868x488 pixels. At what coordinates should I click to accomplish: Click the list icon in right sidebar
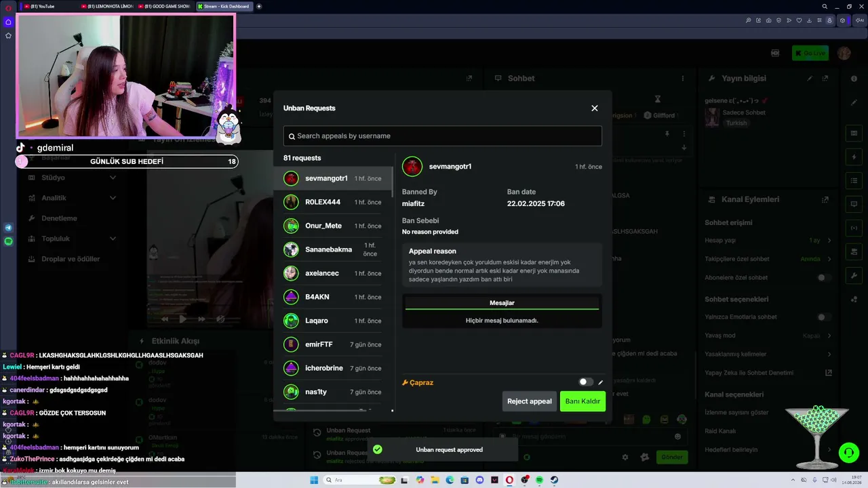(854, 181)
